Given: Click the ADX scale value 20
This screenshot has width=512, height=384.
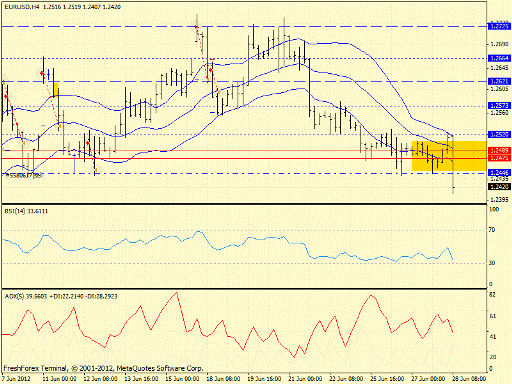Looking at the screenshot, I should (492, 357).
